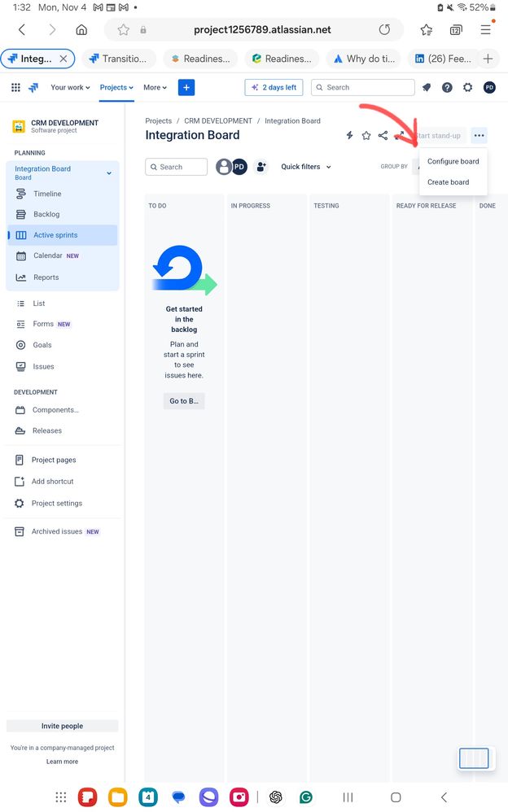The image size is (508, 812).
Task: Open More dropdown in top nav
Action: coord(155,88)
